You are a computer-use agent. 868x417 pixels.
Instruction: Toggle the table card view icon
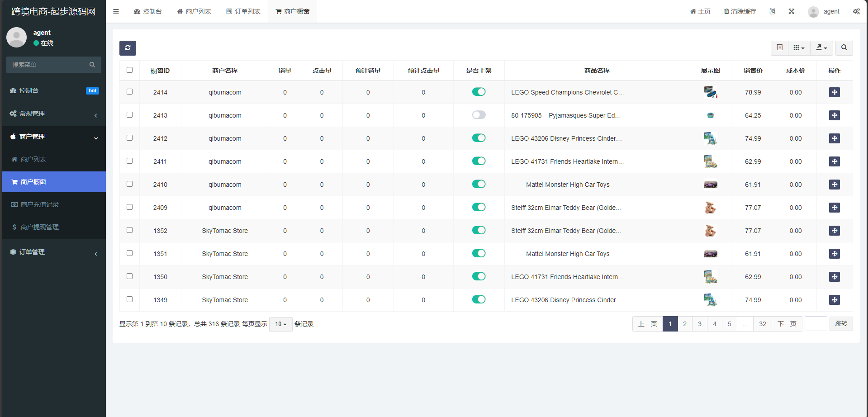pyautogui.click(x=779, y=48)
